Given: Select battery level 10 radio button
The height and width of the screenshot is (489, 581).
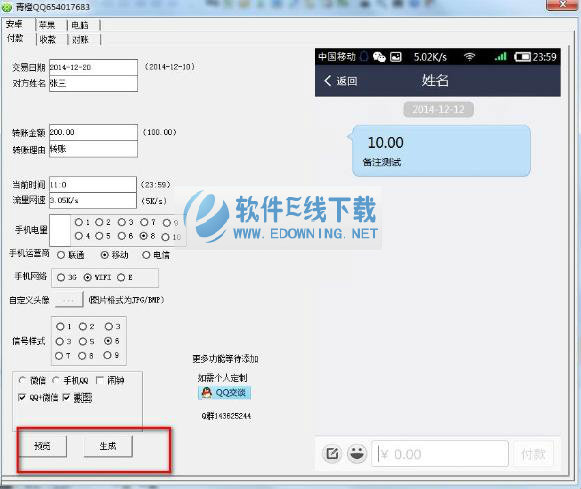Looking at the screenshot, I should 166,237.
